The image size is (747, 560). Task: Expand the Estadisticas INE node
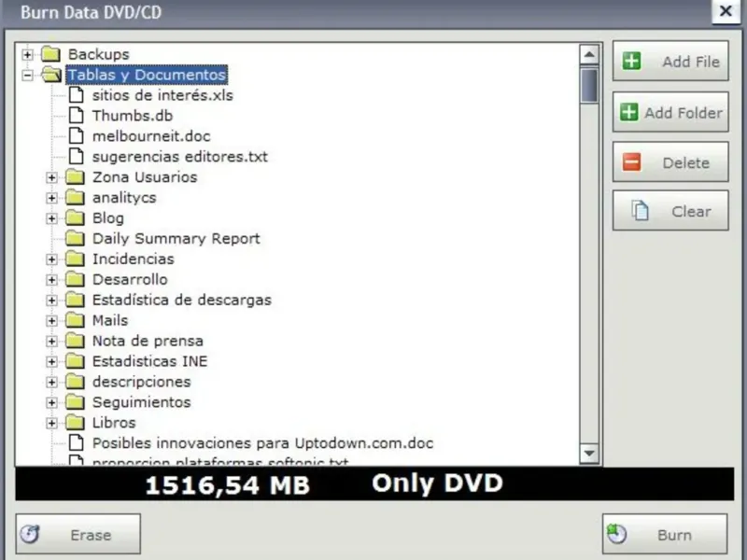(x=51, y=362)
